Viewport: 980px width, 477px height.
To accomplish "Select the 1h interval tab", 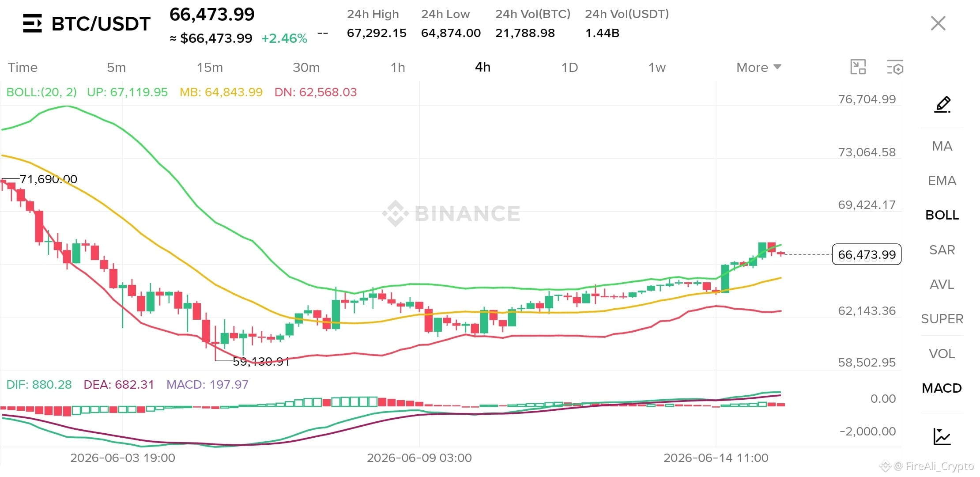I will [x=398, y=67].
